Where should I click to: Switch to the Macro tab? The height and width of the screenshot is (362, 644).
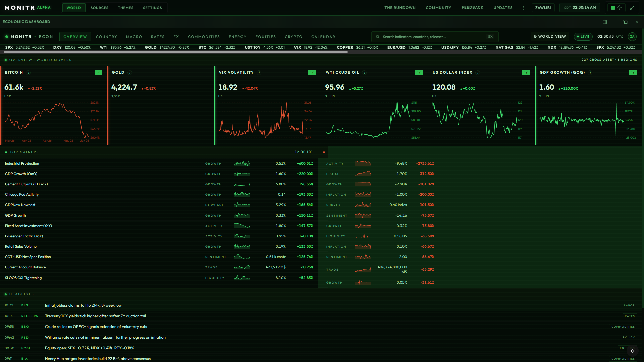134,37
